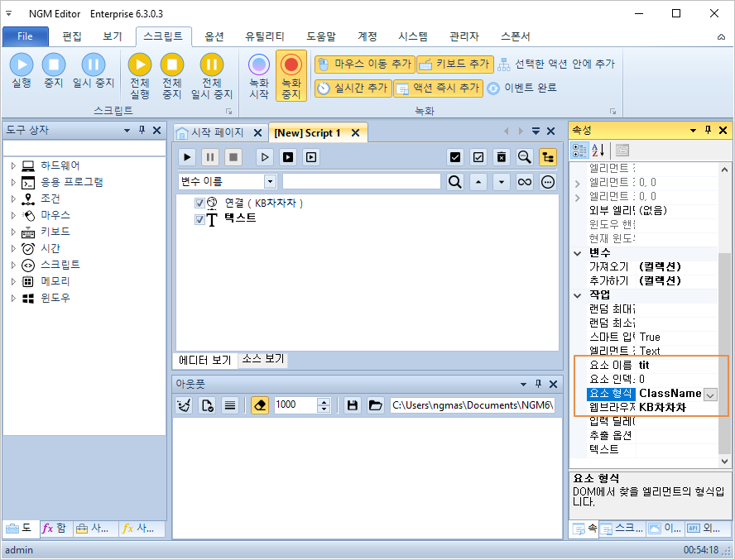The image size is (735, 560).
Task: Click open folder icon in output panel
Action: [375, 404]
